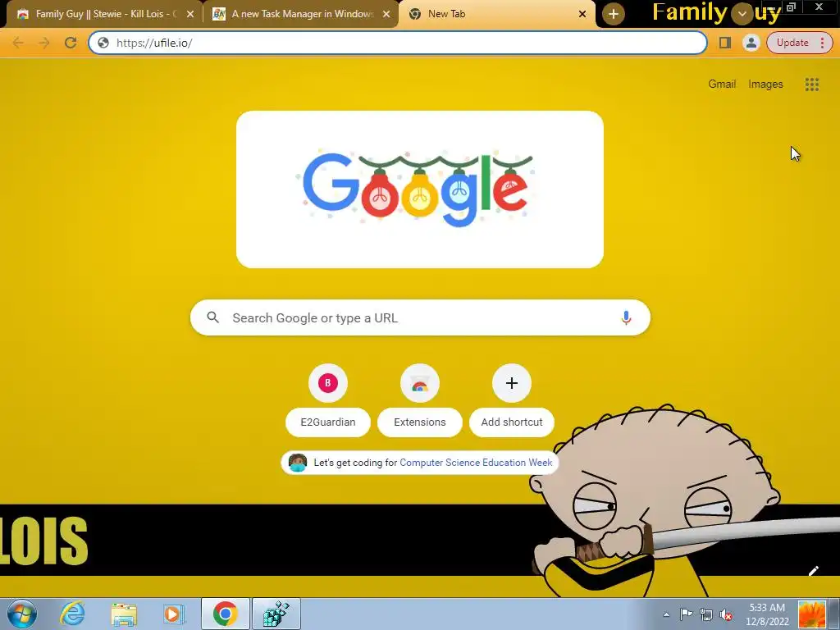This screenshot has width=840, height=630.
Task: Click the muted volume tray icon
Action: [726, 614]
